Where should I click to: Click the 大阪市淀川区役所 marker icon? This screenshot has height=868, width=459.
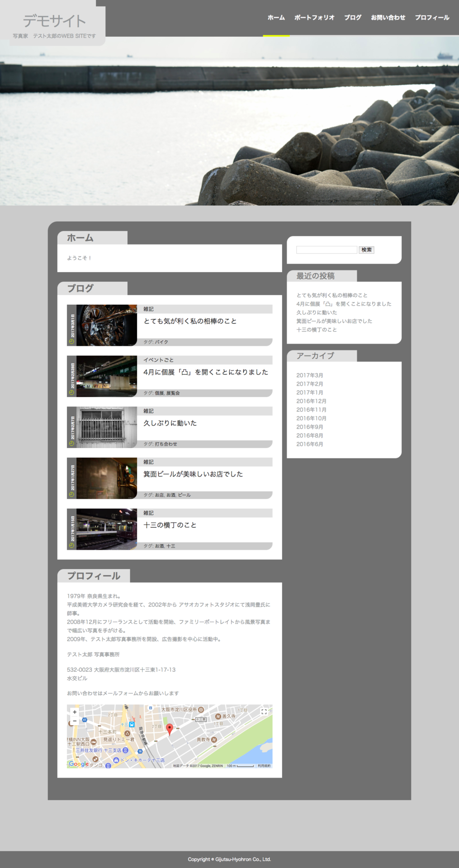coord(201,710)
